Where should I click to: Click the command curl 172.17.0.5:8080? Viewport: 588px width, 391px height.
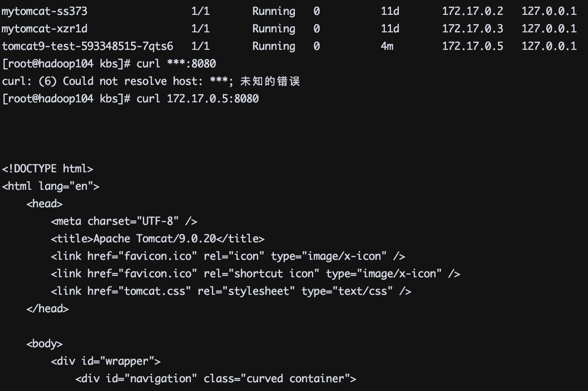tap(197, 98)
